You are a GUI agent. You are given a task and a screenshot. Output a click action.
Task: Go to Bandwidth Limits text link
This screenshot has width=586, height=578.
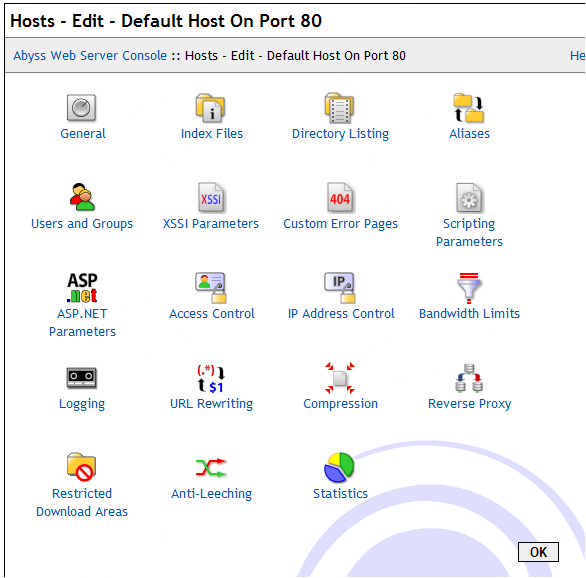tap(469, 314)
